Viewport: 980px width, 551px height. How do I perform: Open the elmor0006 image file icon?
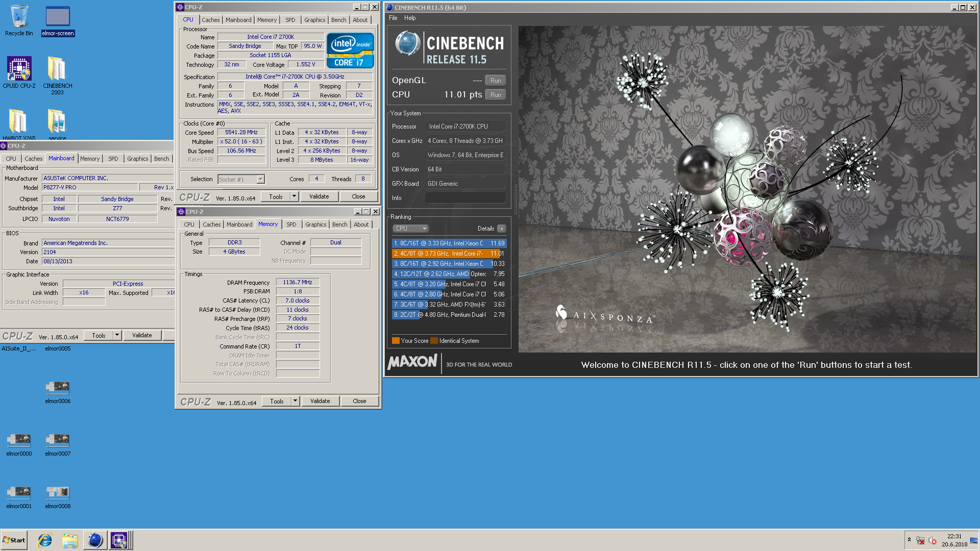tap(58, 391)
